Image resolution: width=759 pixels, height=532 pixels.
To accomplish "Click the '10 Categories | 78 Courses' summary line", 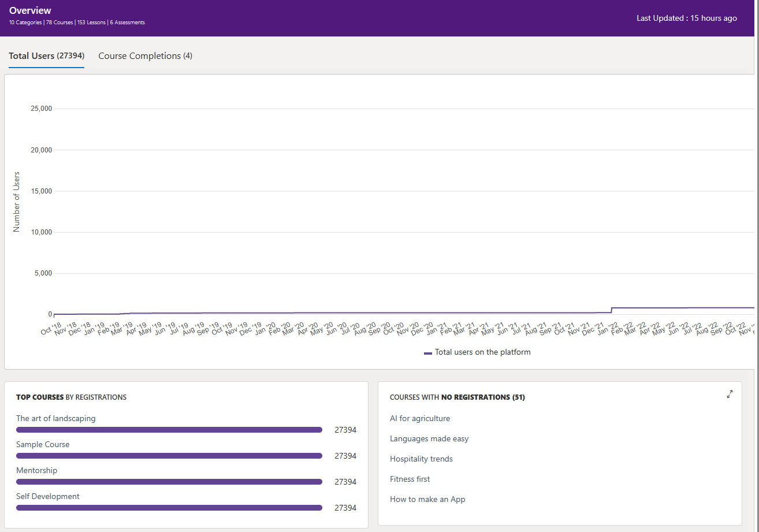I will click(77, 23).
